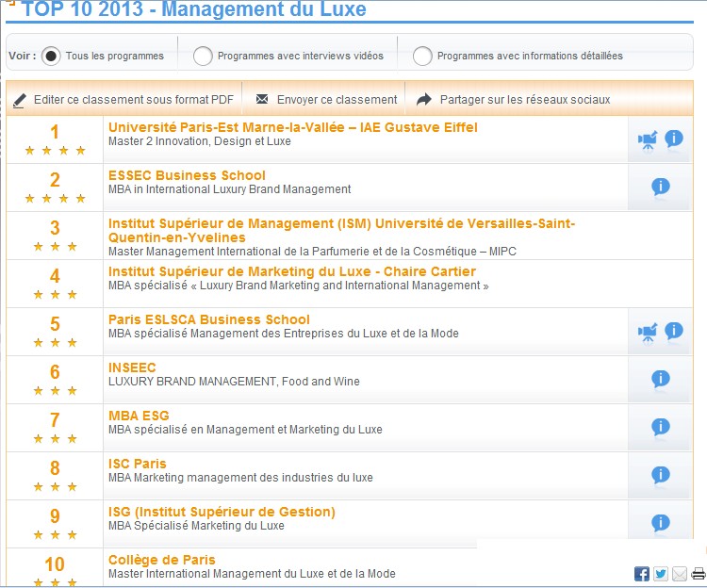Screen dimensions: 707x588
Task: Open info icon for Paris ESLSCA Business School
Action: pos(674,331)
